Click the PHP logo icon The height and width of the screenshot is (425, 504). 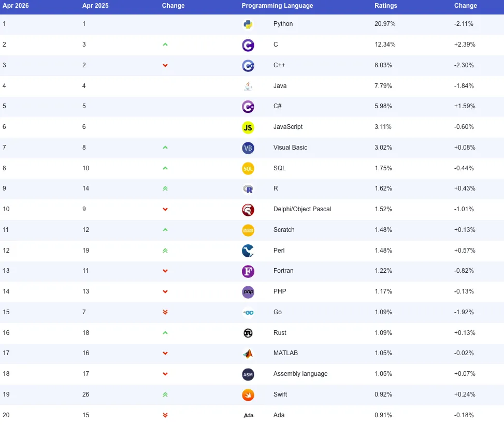248,292
